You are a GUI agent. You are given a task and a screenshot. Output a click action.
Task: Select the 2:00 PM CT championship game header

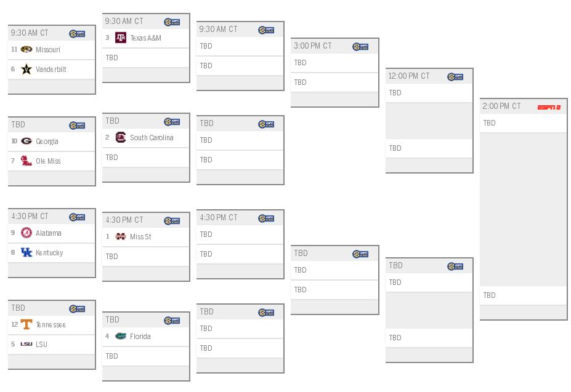524,106
